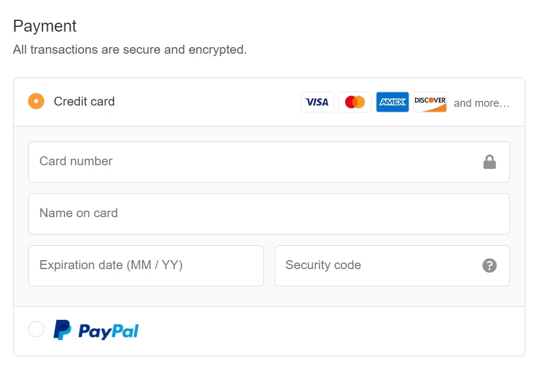Screen dimensions: 538x392
Task: Click the PayPal double-P emblem icon
Action: (62, 329)
